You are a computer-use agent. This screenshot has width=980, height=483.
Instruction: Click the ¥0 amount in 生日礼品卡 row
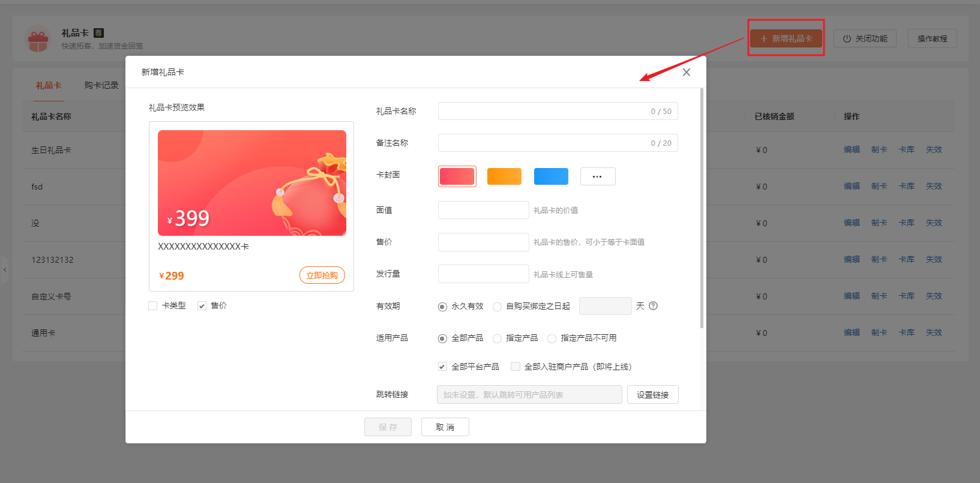coord(762,150)
